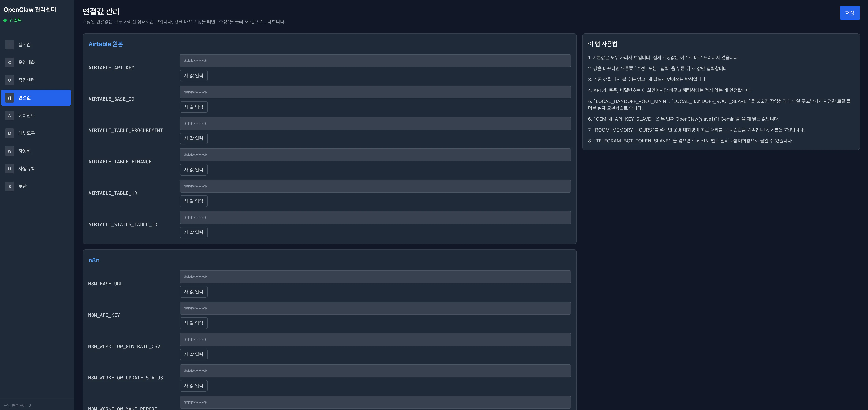868x410 pixels.
Task: Click 새 값 입력 under AIRTABLE_API_KEY
Action: [193, 76]
